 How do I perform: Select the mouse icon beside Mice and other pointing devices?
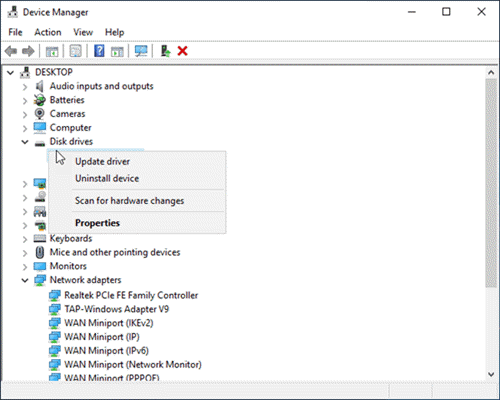(40, 252)
